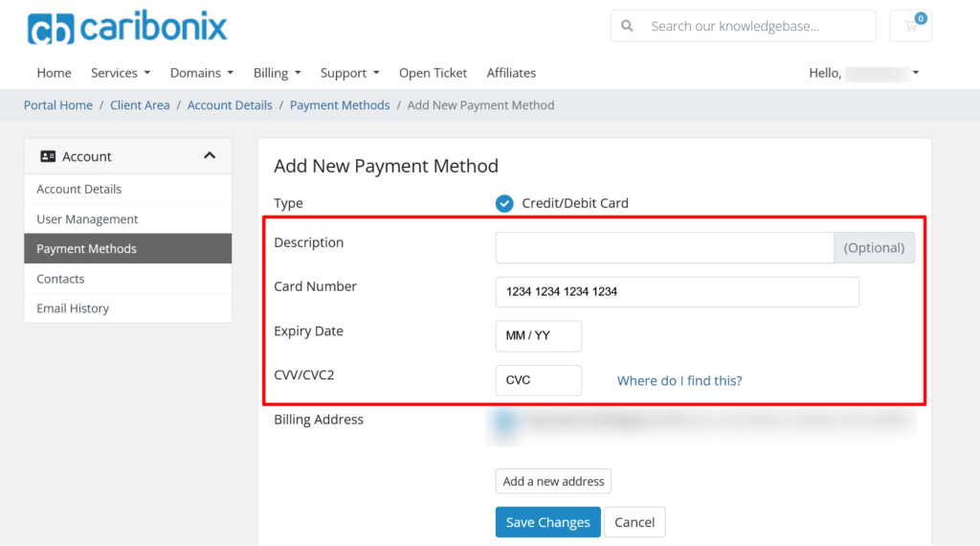Expand the Services dropdown menu
Image resolution: width=980 pixels, height=546 pixels.
pos(121,73)
